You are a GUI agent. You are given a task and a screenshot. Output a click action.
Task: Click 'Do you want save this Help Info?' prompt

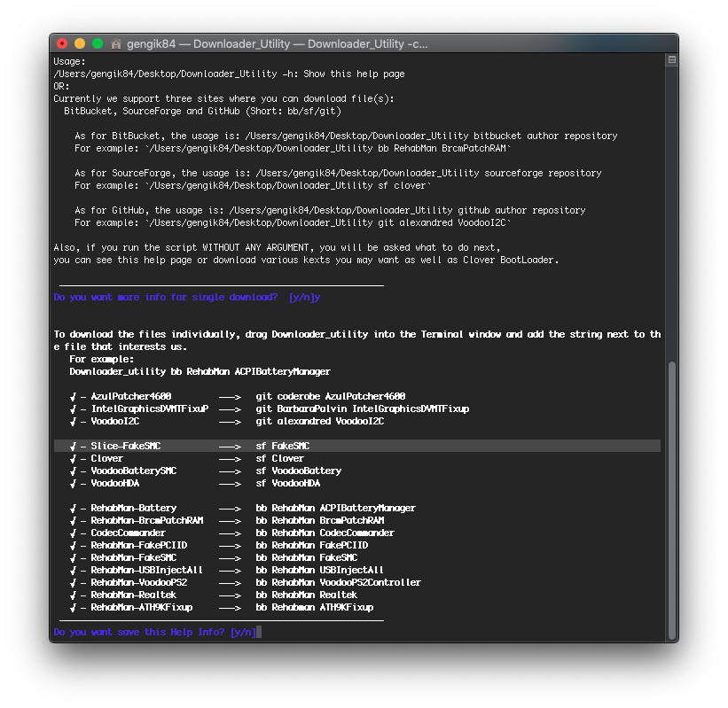pyautogui.click(x=154, y=632)
